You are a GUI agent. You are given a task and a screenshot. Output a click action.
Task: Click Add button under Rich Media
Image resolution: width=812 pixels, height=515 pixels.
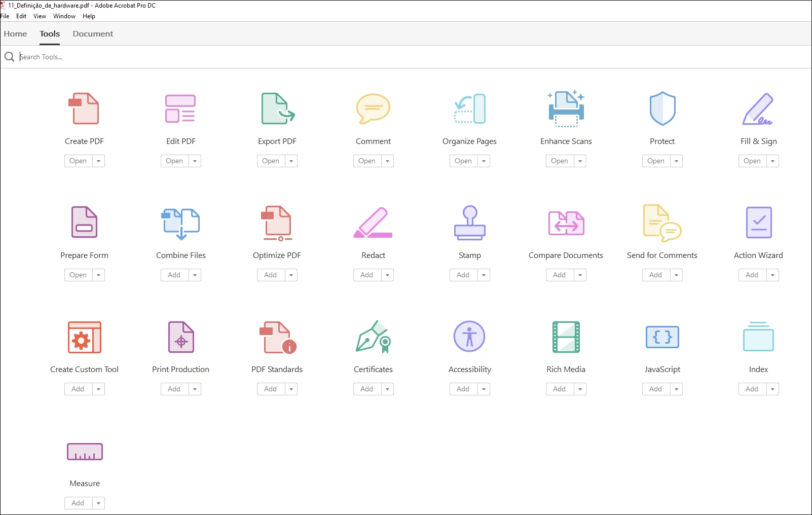(560, 389)
